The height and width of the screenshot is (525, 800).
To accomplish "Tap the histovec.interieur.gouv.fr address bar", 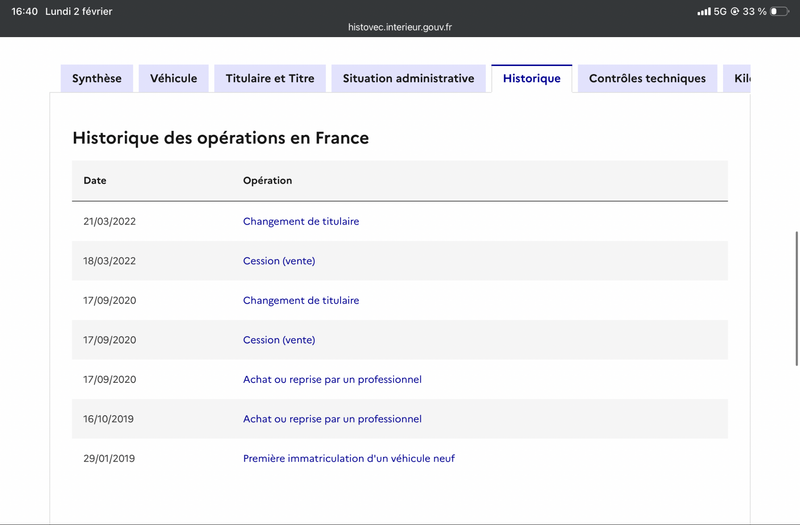I will click(400, 27).
